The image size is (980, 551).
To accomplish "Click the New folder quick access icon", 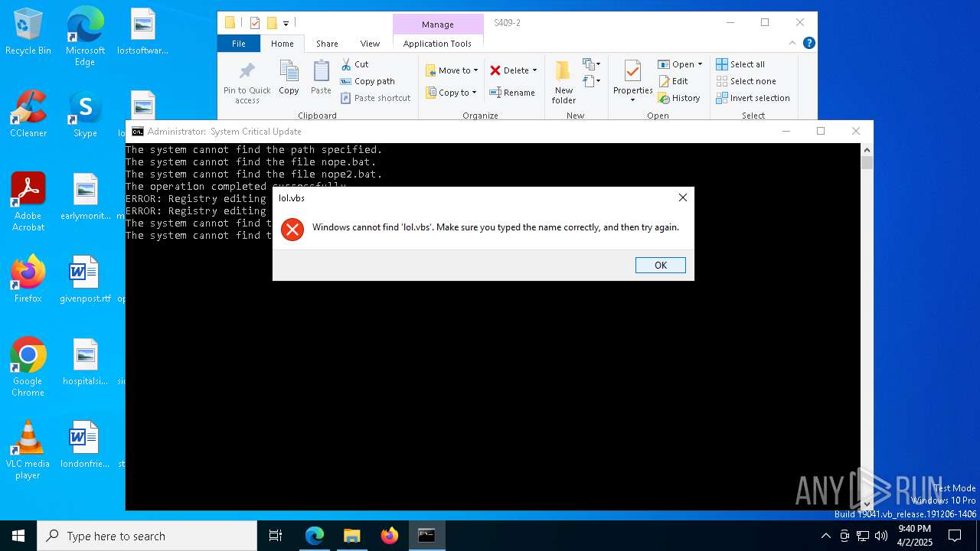I will pyautogui.click(x=271, y=23).
